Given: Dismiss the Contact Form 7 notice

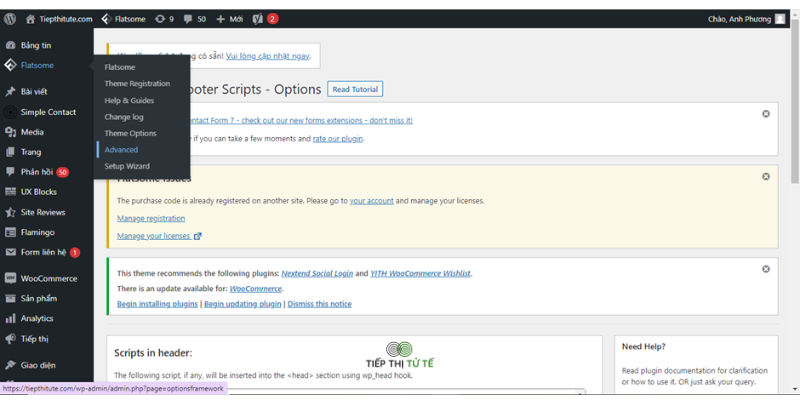Looking at the screenshot, I should click(x=766, y=114).
